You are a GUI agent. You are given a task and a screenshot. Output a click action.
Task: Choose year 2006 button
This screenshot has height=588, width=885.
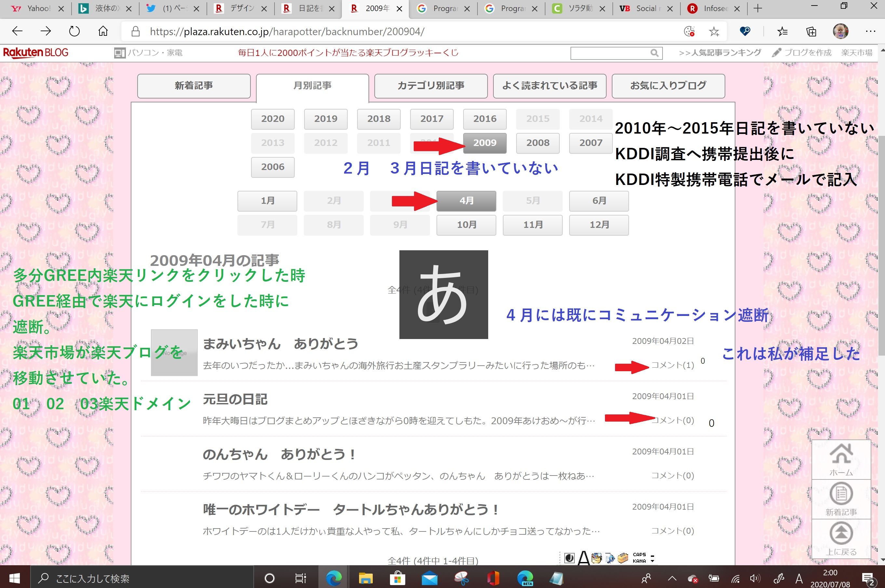tap(273, 167)
